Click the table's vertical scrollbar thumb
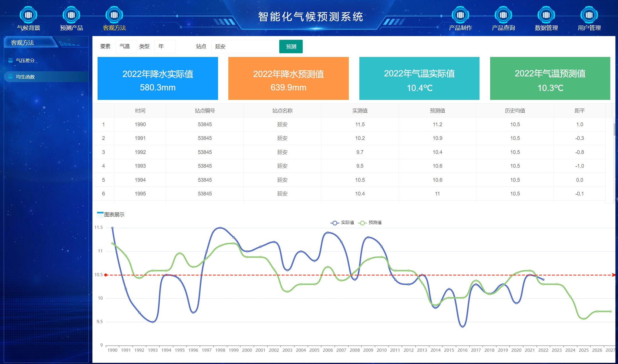The height and width of the screenshot is (364, 618). tap(614, 129)
